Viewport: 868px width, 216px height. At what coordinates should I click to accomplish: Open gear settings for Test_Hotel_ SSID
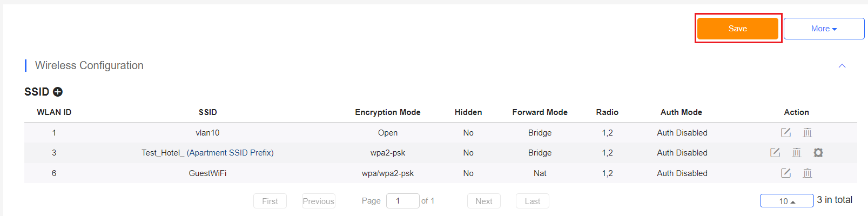pos(818,153)
